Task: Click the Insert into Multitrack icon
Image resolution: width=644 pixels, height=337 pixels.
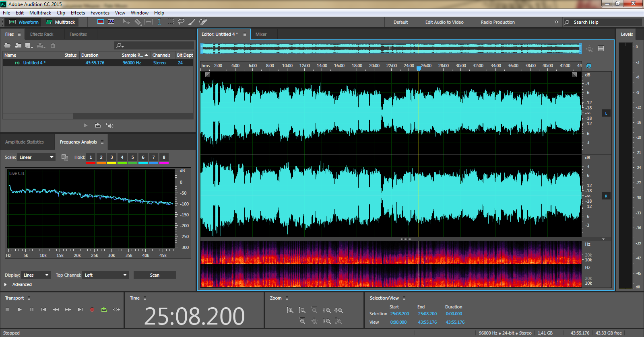Action: coord(41,45)
